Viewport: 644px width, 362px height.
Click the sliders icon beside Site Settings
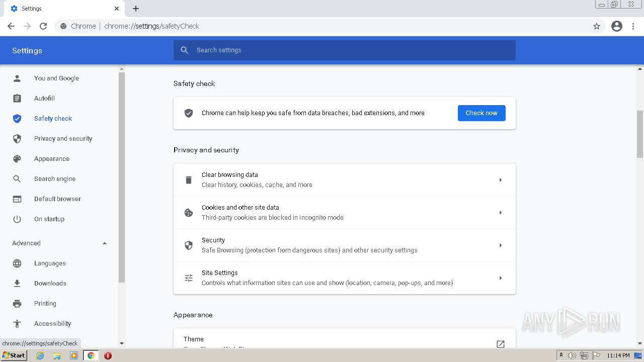tap(189, 278)
